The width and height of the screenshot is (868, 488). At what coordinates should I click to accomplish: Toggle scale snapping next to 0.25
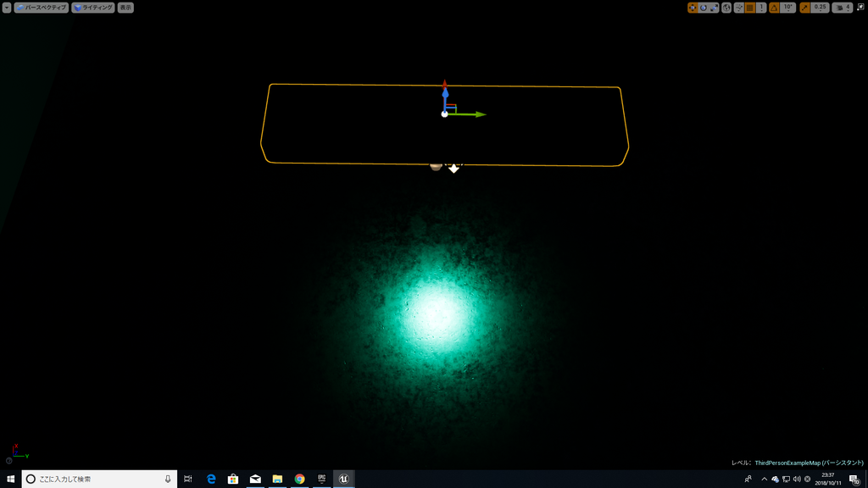(804, 7)
